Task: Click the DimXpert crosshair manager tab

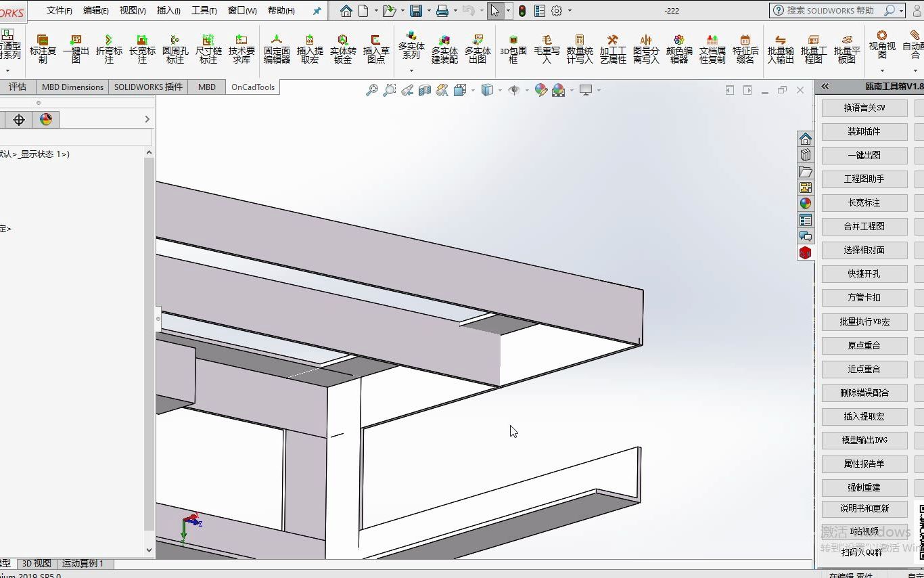Action: click(19, 120)
